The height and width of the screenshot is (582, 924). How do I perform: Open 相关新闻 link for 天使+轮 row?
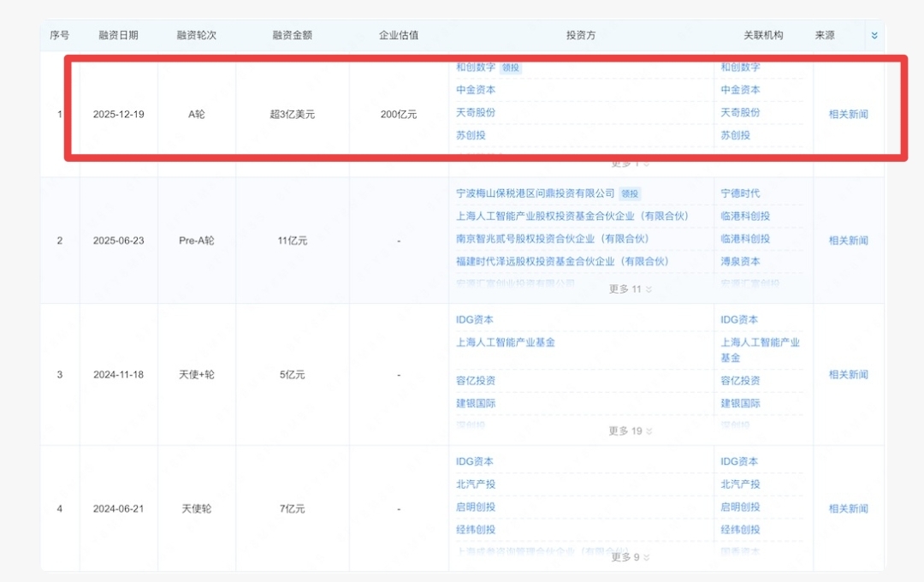[x=848, y=374]
